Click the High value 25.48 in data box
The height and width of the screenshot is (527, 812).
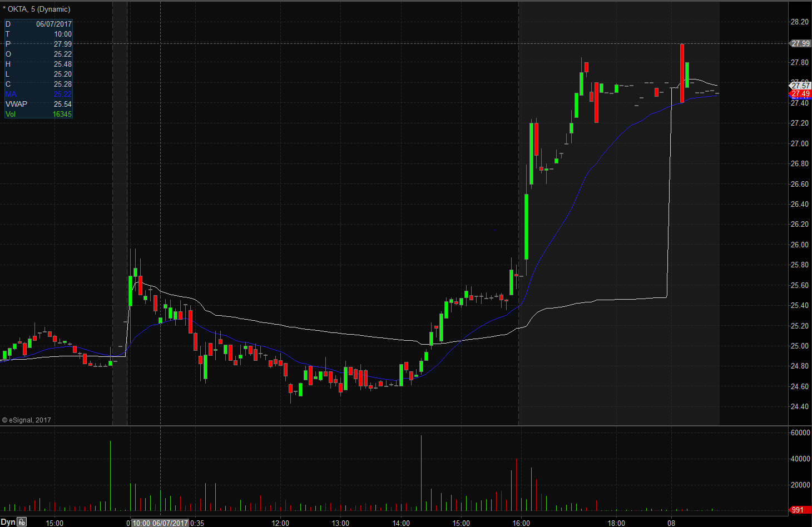tap(63, 64)
